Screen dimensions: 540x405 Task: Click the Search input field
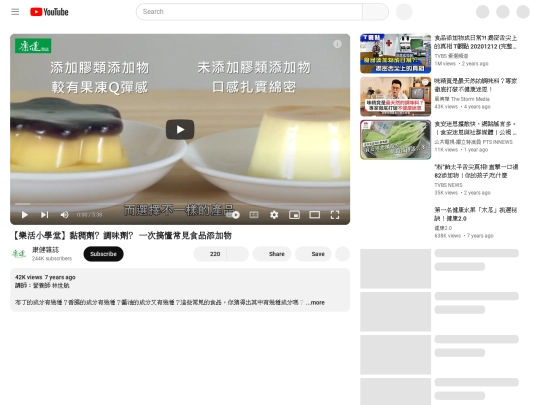tap(249, 12)
